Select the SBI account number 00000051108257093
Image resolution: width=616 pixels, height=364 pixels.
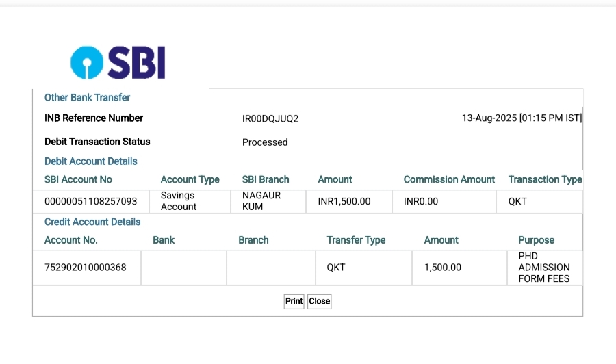90,202
